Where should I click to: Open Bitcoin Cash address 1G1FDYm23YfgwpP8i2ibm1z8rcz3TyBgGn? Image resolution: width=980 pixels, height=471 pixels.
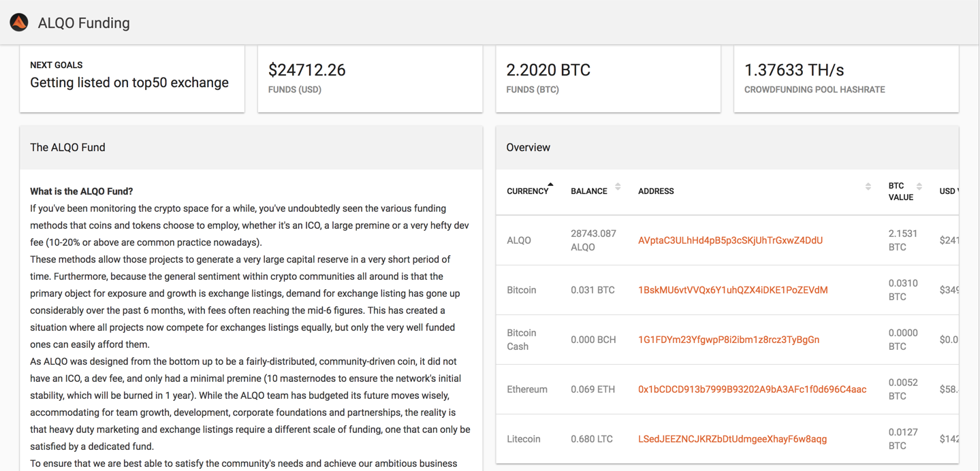[729, 340]
